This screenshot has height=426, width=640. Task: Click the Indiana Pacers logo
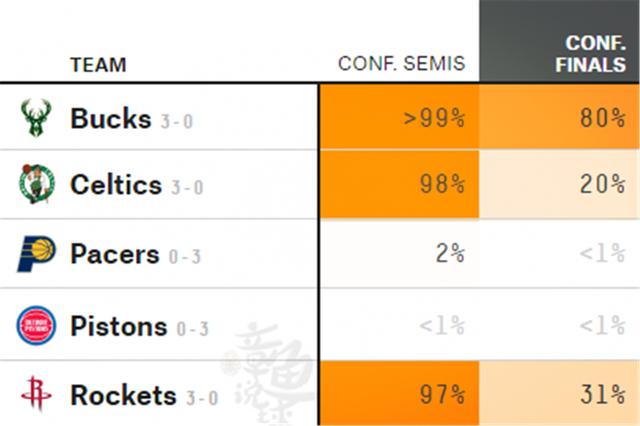(x=36, y=253)
